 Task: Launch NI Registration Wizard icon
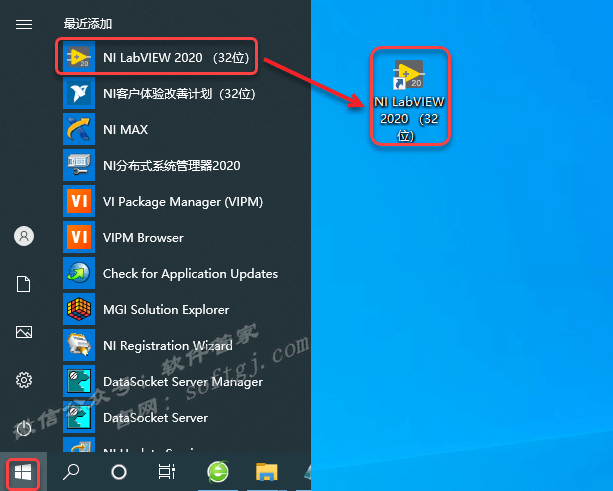[x=79, y=345]
